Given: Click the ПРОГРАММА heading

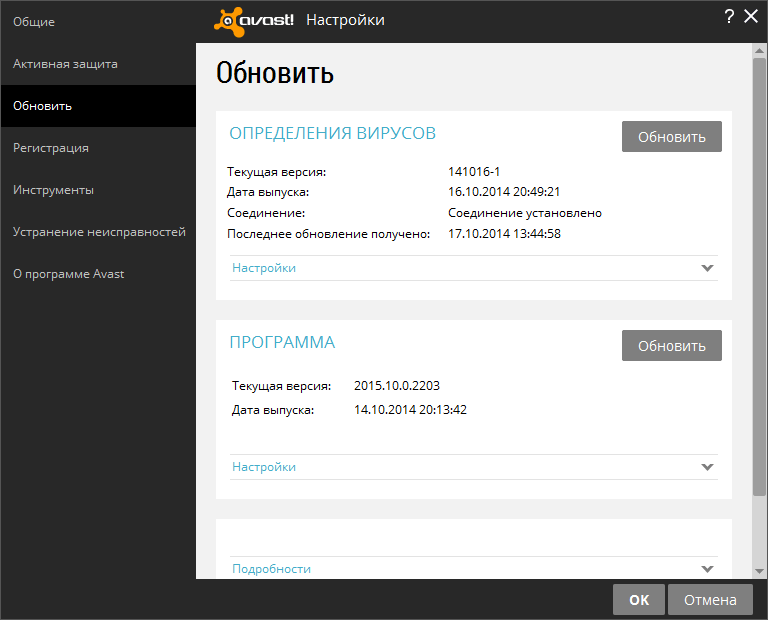Looking at the screenshot, I should [282, 342].
